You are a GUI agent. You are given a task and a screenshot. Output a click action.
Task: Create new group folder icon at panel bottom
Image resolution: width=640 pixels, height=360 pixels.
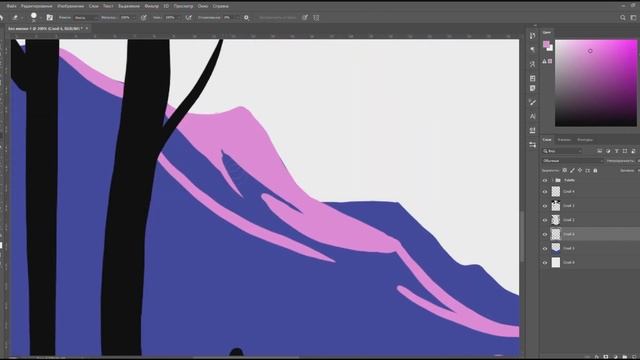[624, 357]
